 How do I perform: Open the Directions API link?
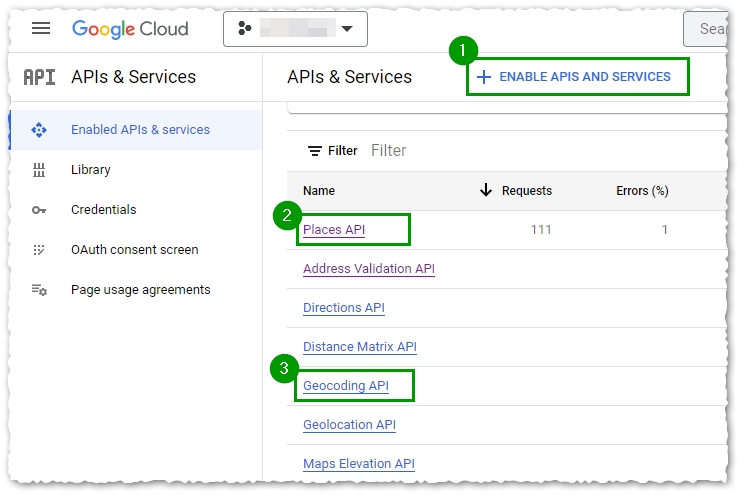(x=344, y=308)
